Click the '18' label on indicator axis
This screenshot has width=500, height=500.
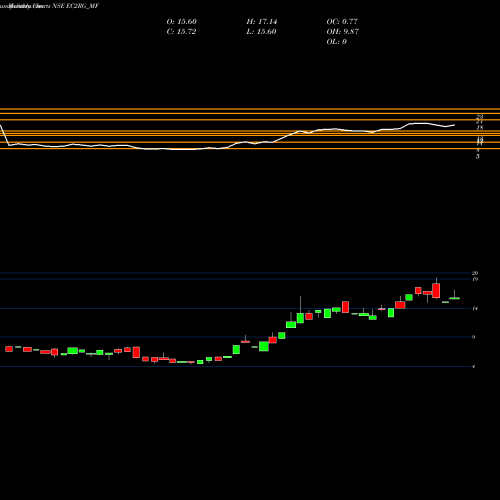click(480, 128)
